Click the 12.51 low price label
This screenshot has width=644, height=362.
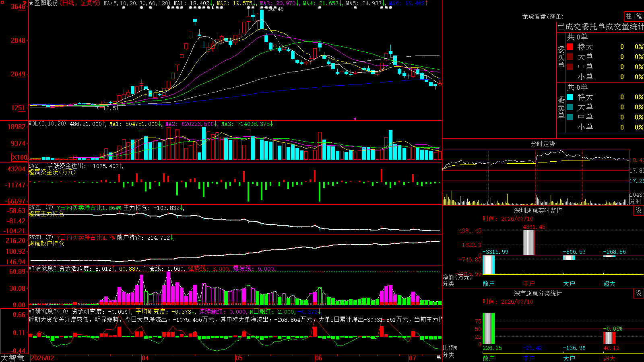111,108
